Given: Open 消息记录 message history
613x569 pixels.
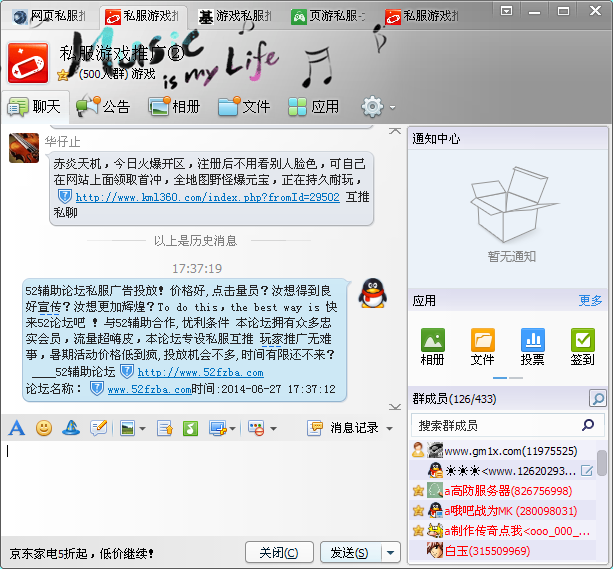Looking at the screenshot, I should [342, 428].
